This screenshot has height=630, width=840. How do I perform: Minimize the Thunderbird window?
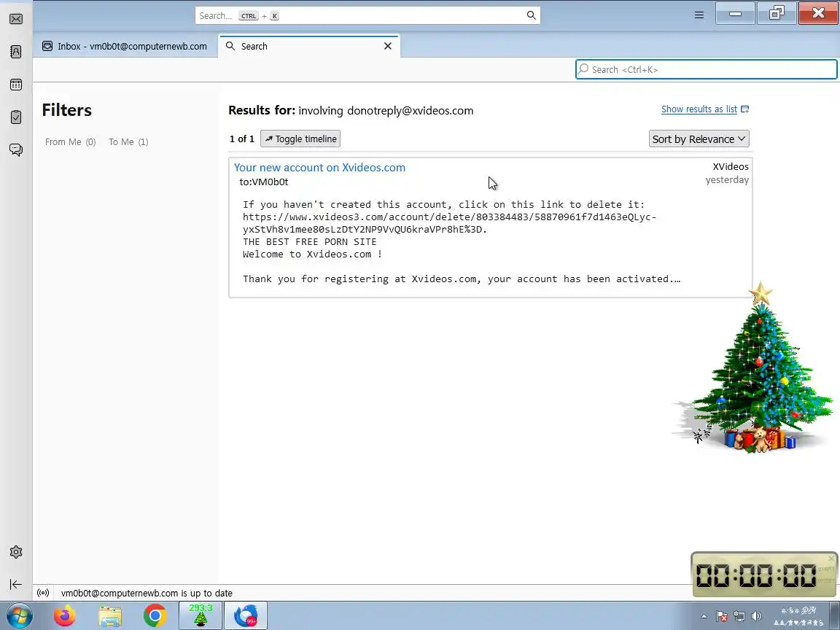point(735,13)
